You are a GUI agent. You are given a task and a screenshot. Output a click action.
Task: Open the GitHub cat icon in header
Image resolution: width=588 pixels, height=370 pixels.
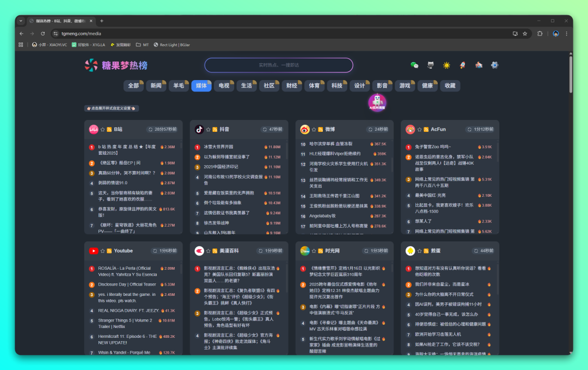[x=431, y=65]
